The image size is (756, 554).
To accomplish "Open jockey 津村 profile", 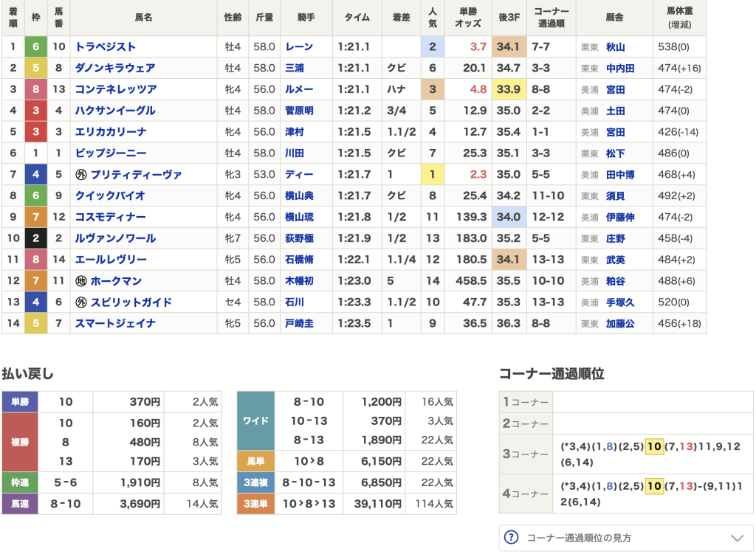I will point(294,131).
